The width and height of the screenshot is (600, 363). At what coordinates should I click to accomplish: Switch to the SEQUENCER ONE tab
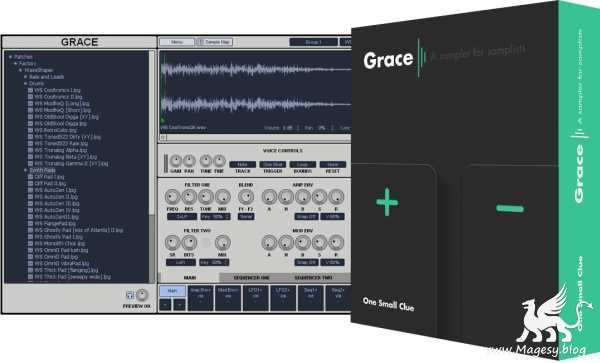tap(251, 278)
